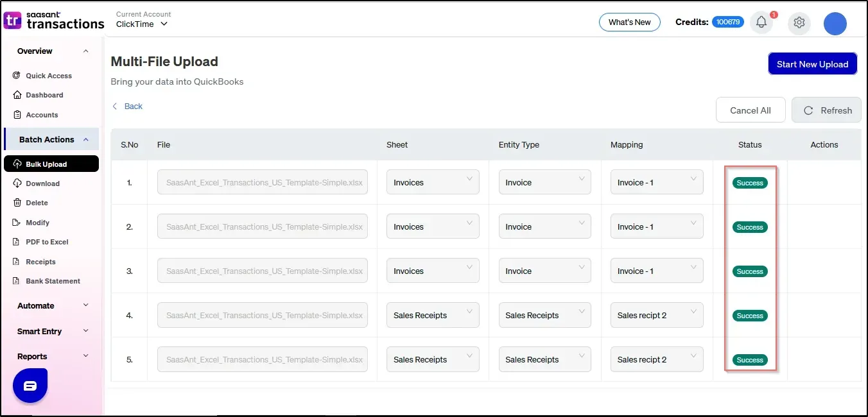
Task: Click the Credits 100679 badge
Action: pyautogui.click(x=728, y=22)
